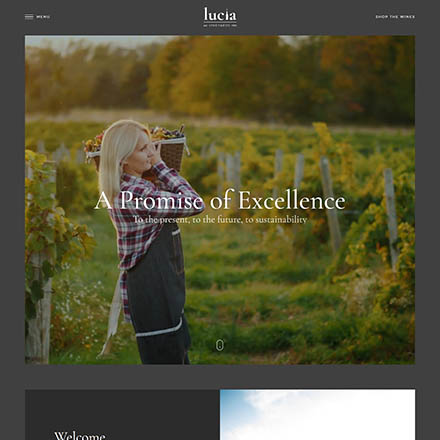The width and height of the screenshot is (440, 440).
Task: Click the dark header bar background
Action: point(133,17)
